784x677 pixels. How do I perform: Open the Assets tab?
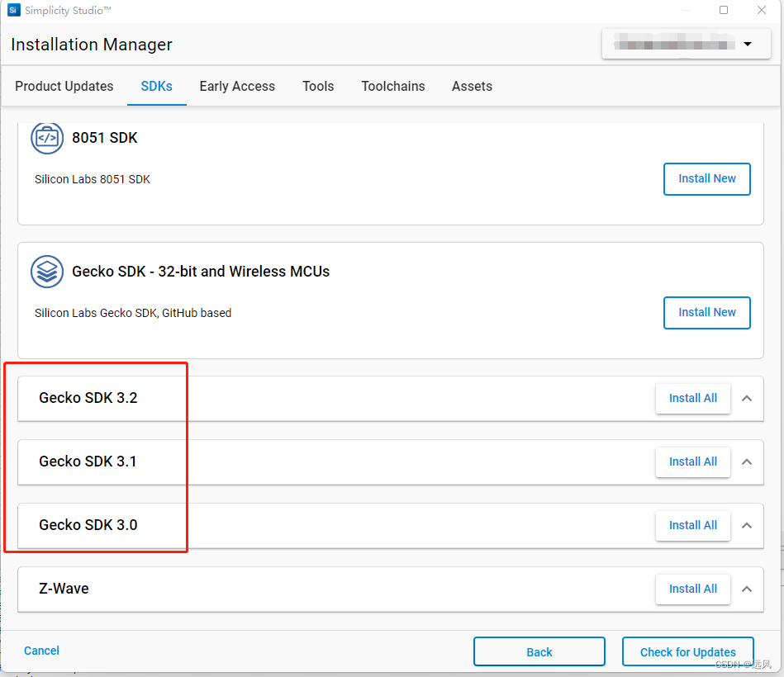(472, 86)
